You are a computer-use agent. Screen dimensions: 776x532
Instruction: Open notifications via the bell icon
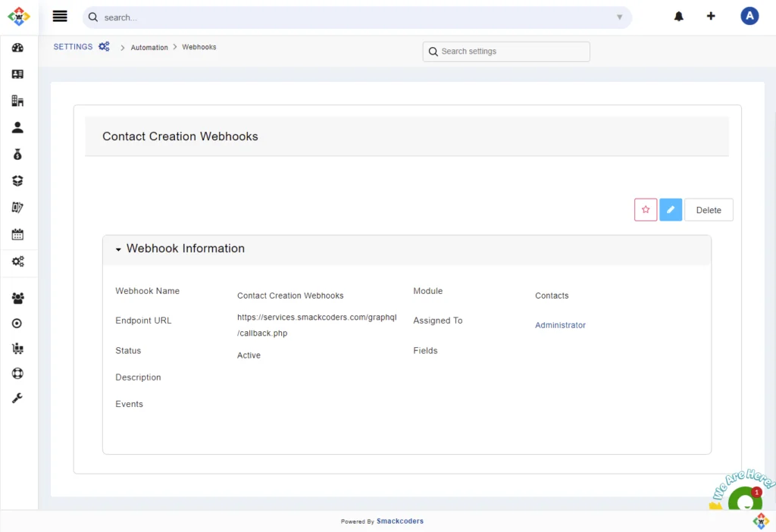[x=678, y=15]
